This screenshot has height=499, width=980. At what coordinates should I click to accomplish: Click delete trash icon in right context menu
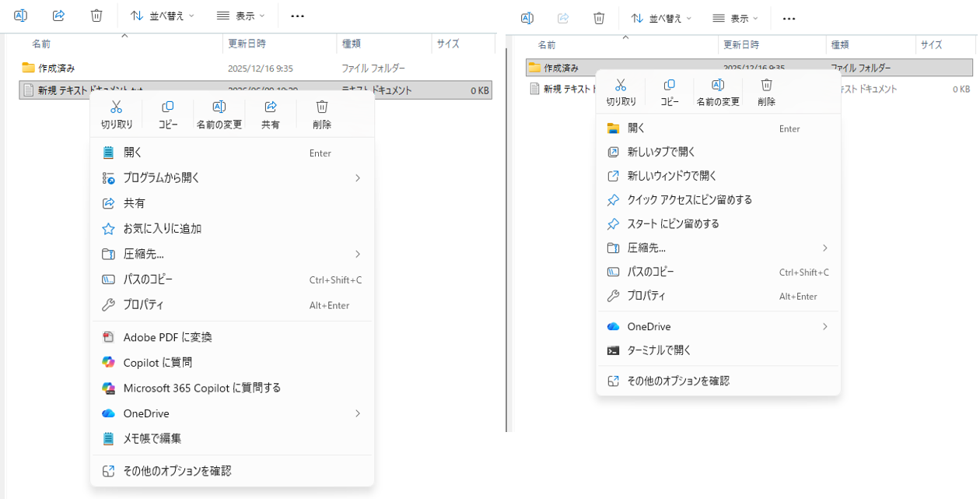pyautogui.click(x=766, y=84)
